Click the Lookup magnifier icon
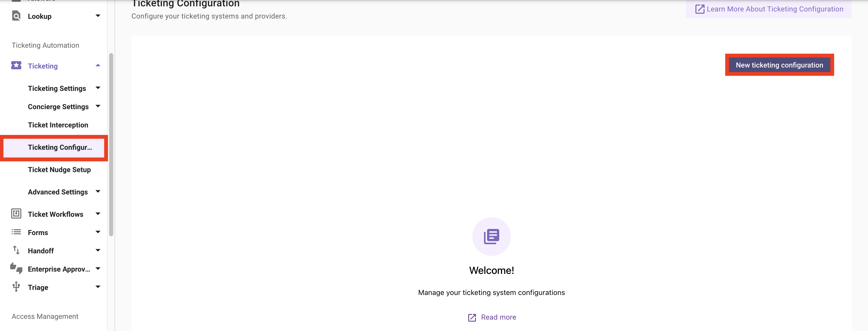The width and height of the screenshot is (868, 331). click(16, 16)
